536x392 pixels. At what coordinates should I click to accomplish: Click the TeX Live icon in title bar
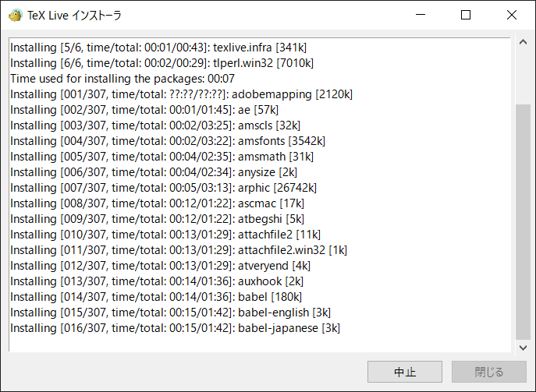point(15,15)
